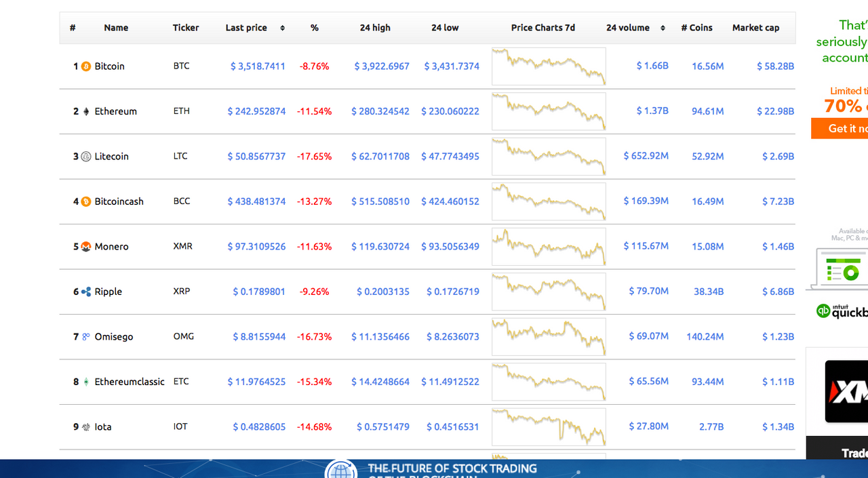Open Iota 7-day price chart
This screenshot has height=478, width=868.
pyautogui.click(x=549, y=427)
